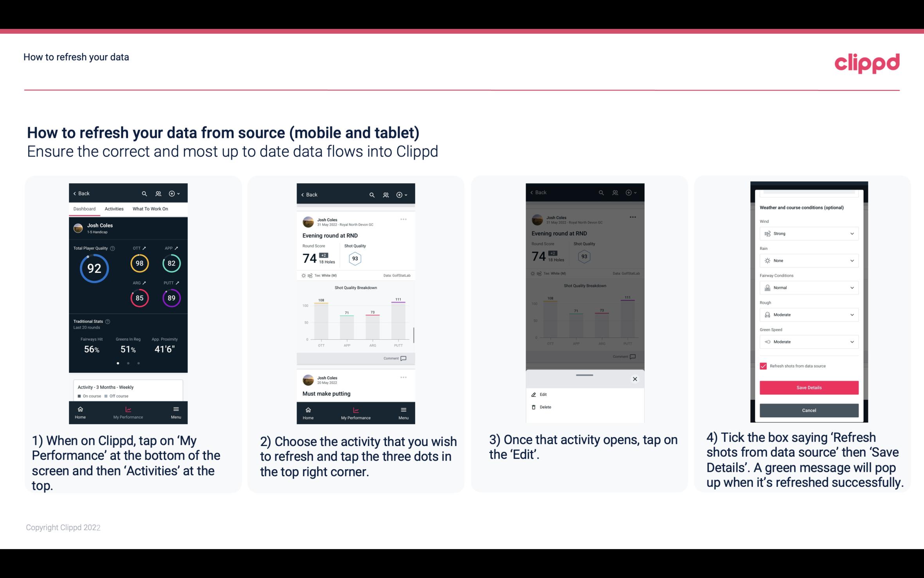Click the Cancel button
The height and width of the screenshot is (578, 924).
pos(808,410)
